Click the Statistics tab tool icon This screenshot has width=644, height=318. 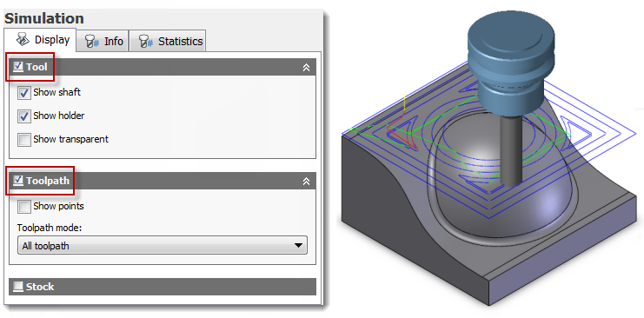coord(146,42)
